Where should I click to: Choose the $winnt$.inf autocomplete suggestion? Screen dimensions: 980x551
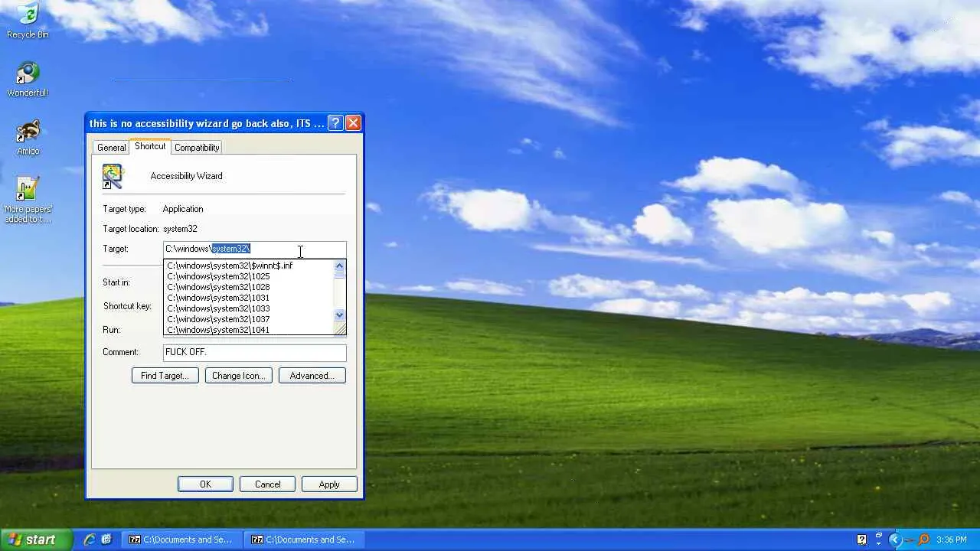[250, 266]
